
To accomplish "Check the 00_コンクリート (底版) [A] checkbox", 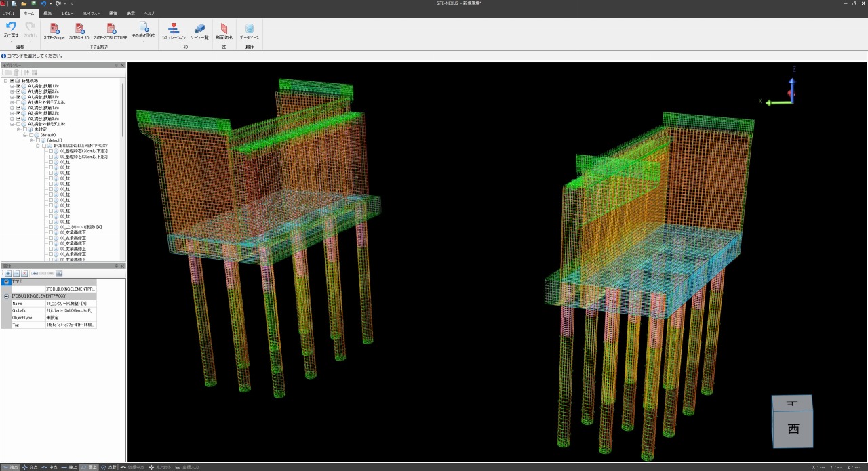I will coord(51,227).
